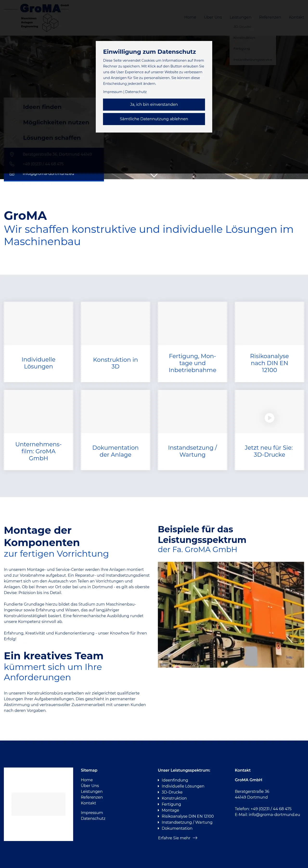
Task: Select 3D-Drucke from the Leistungen dropdown
Action: [x=242, y=27]
